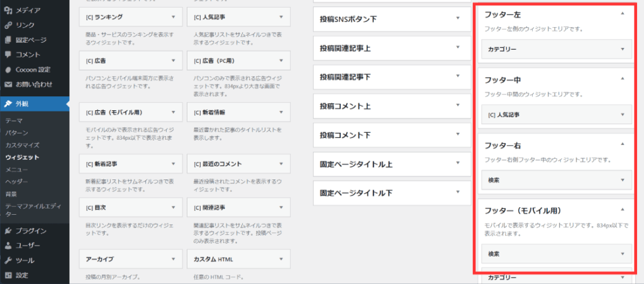
Task: Expand the 検索 widget in フッター右
Action: pyautogui.click(x=622, y=180)
